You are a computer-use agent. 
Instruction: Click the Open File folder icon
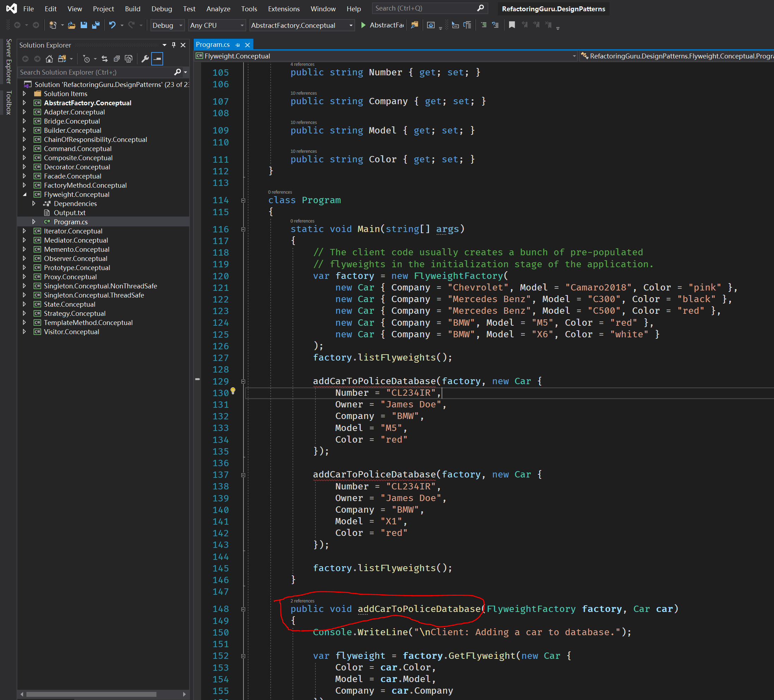[72, 25]
